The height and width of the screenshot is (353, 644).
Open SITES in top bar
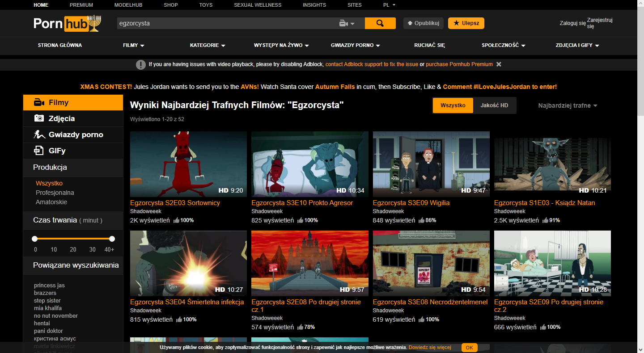[355, 5]
